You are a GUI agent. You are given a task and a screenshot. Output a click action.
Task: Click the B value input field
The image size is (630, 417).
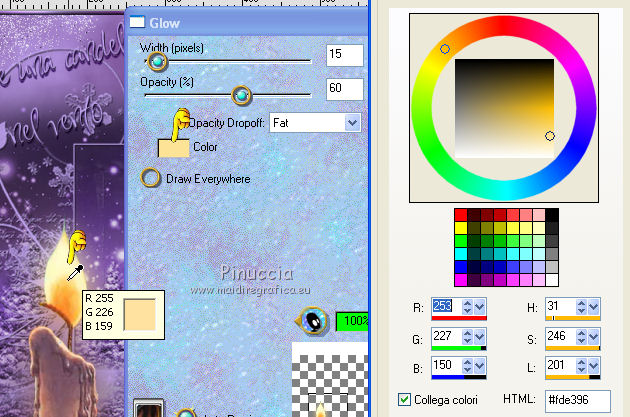pyautogui.click(x=447, y=365)
